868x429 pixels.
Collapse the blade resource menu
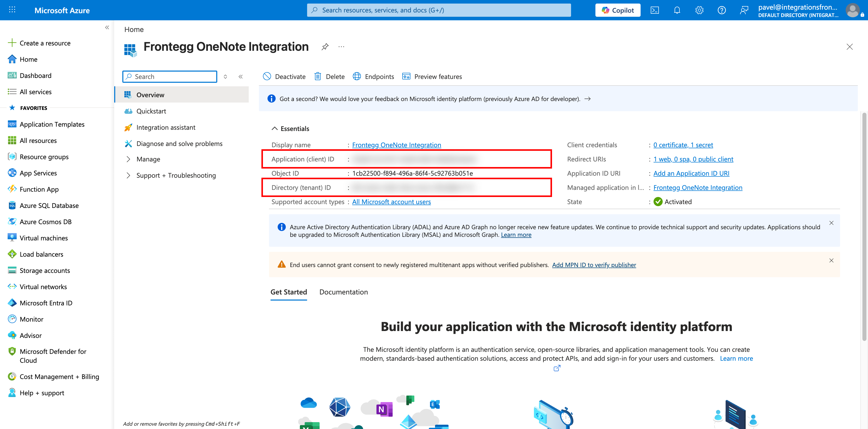[241, 76]
